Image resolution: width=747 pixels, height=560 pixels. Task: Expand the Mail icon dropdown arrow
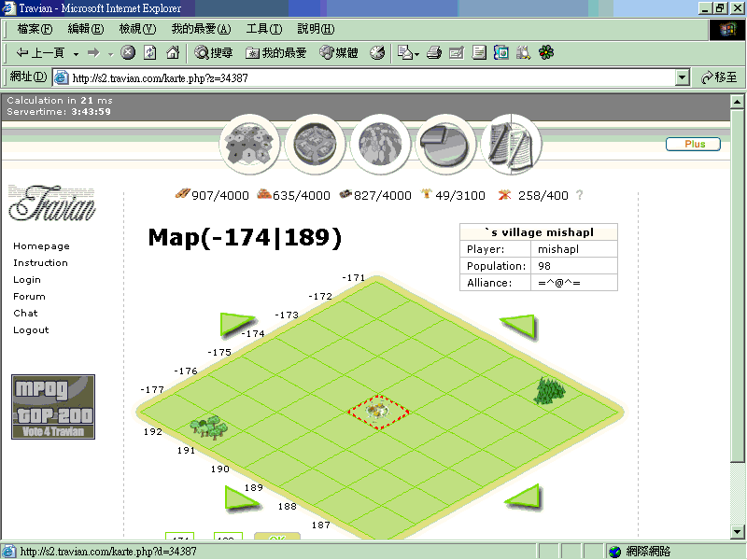[x=416, y=54]
